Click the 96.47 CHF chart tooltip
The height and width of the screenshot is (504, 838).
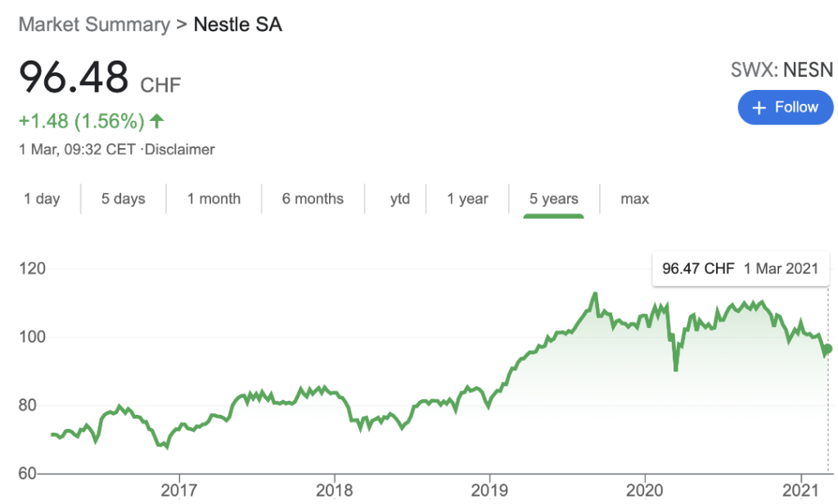739,268
